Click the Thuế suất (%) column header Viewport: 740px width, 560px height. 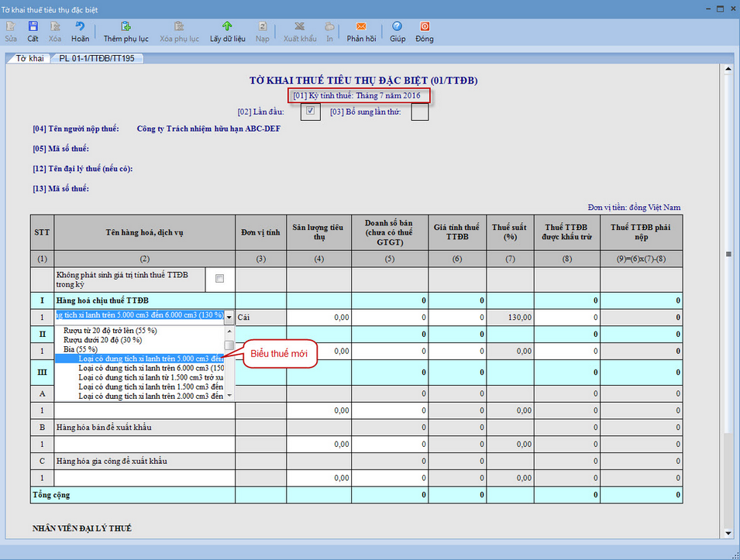click(510, 232)
